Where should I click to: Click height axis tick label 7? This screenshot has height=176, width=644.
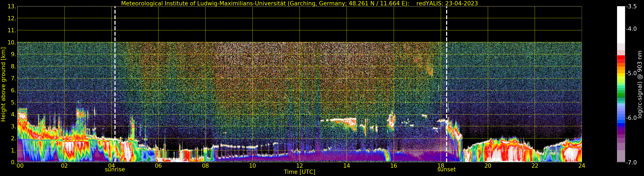[x=13, y=78]
